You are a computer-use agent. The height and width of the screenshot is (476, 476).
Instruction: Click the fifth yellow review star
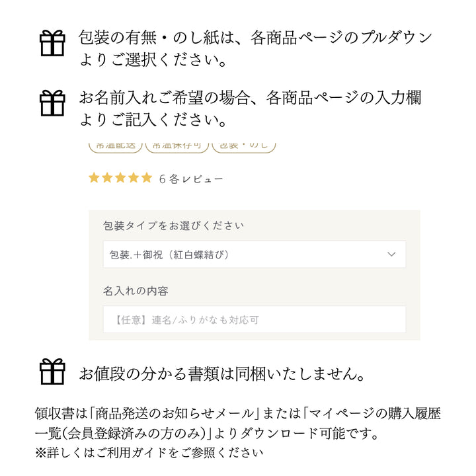point(146,178)
